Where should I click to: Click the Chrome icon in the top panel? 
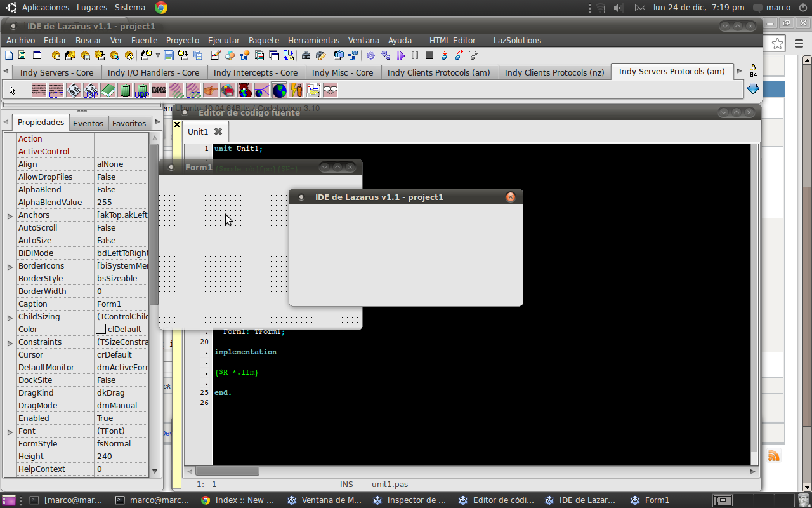click(161, 8)
